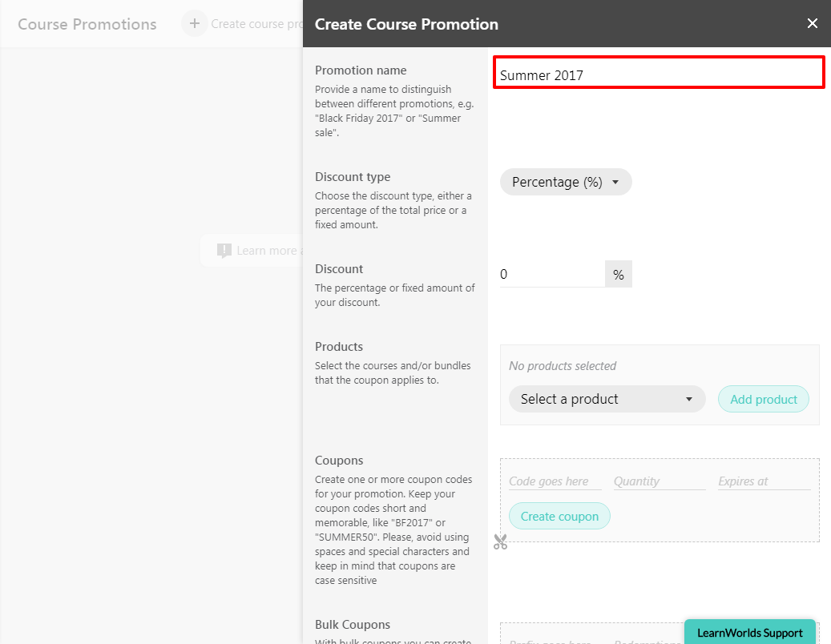
Task: Open the Percentage (%) discount type dropdown
Action: 566,182
